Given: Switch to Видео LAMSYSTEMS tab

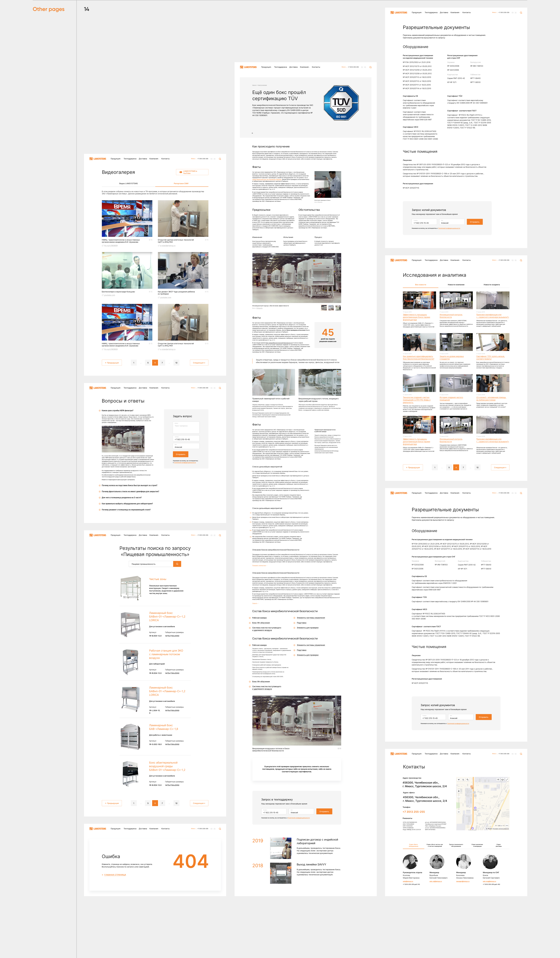Looking at the screenshot, I should tap(129, 183).
